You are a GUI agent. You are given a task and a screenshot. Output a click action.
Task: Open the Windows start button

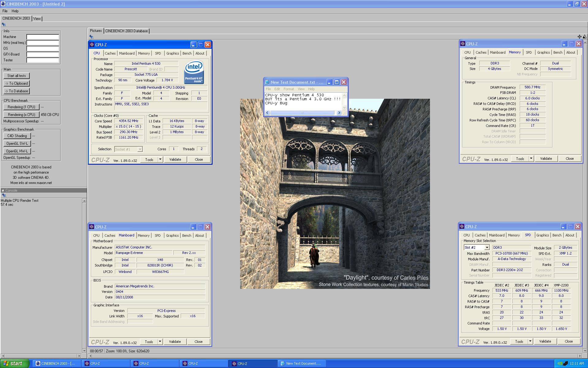pos(15,363)
